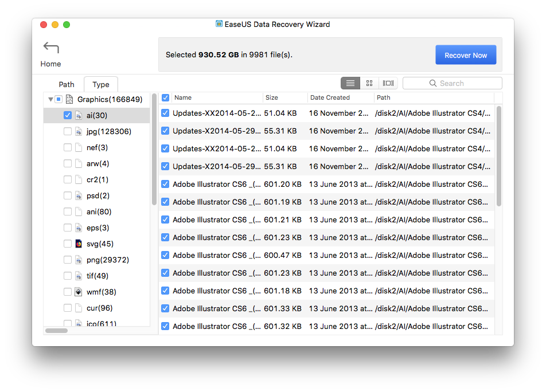Uncheck the 600.47 KB Adobe Illustrator file
546x392 pixels.
[165, 255]
